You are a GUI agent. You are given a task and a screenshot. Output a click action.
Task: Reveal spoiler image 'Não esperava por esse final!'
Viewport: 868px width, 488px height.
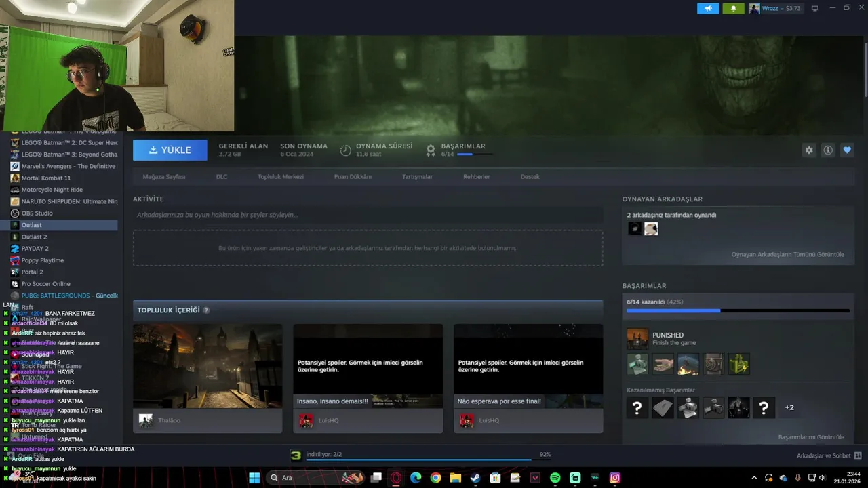coord(528,366)
